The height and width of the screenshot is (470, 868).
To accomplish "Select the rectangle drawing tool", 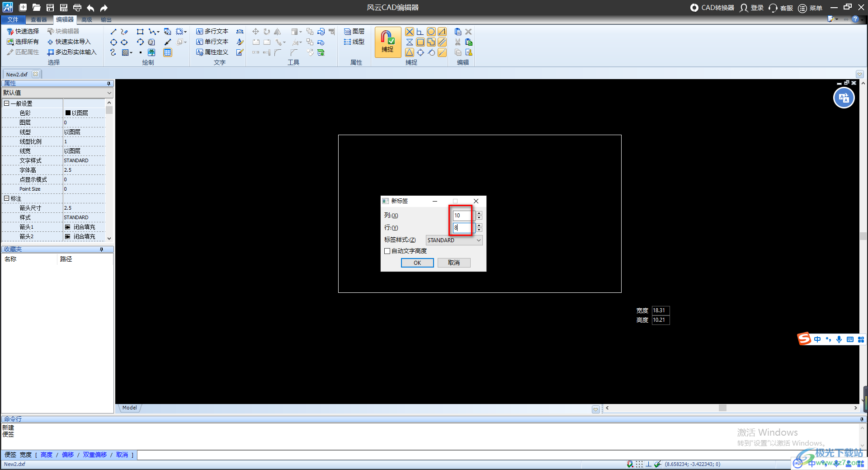I will click(140, 32).
